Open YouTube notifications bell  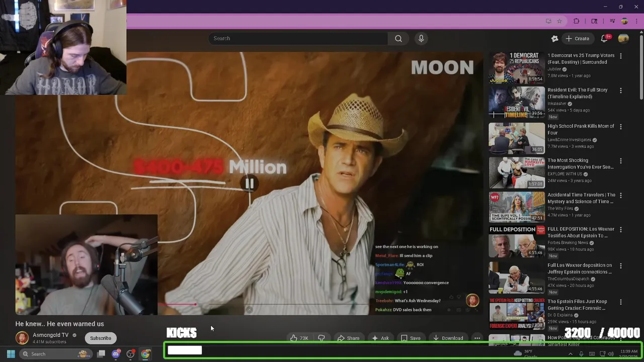click(604, 38)
